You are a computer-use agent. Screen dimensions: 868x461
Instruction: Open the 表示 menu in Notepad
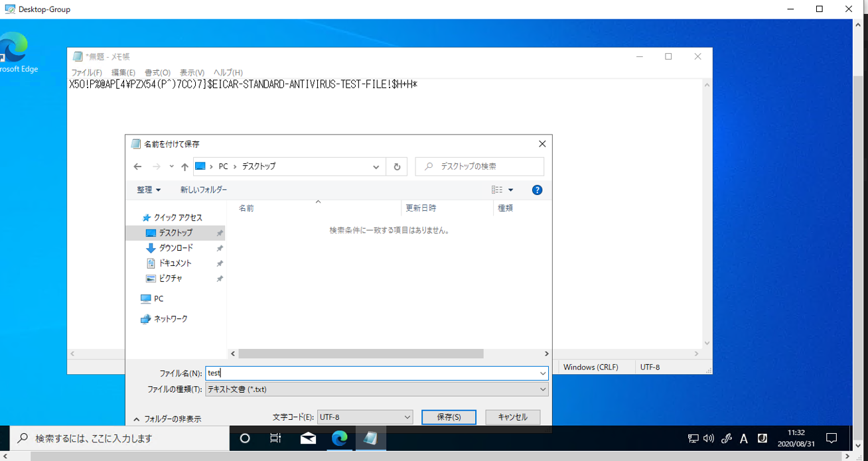[x=192, y=72]
